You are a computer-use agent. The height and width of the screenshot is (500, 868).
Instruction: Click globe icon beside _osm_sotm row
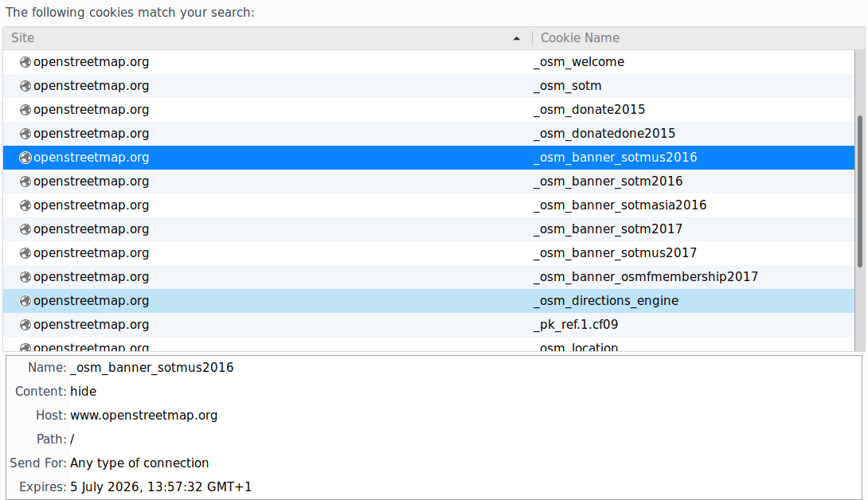click(25, 86)
